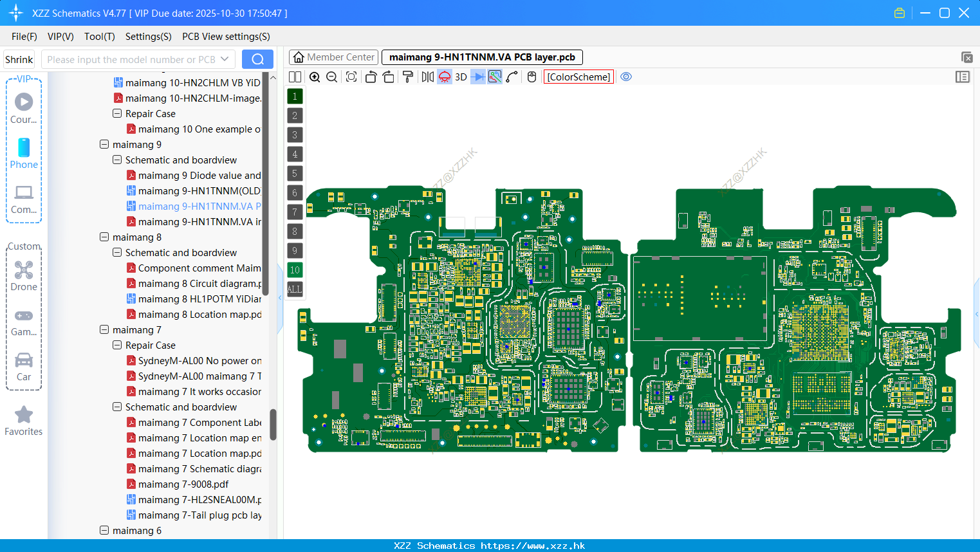Toggle layer visibility with the eye icon
The width and height of the screenshot is (980, 552).
tap(626, 77)
